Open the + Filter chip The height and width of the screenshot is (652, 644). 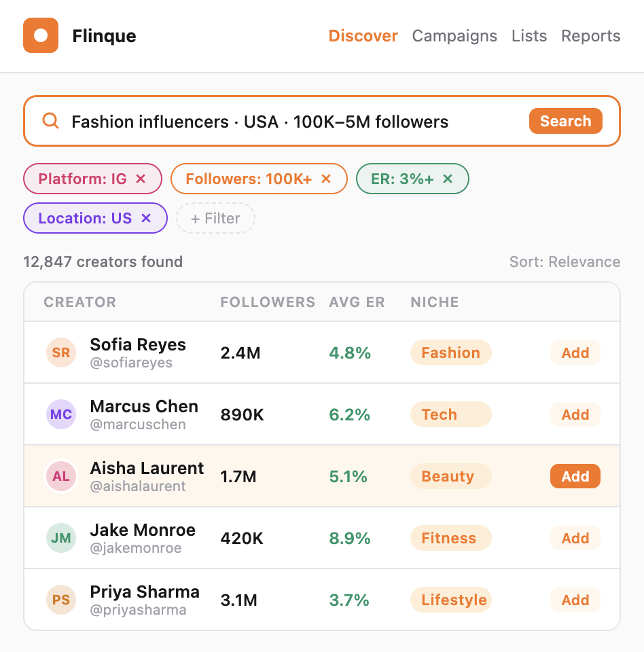(215, 218)
